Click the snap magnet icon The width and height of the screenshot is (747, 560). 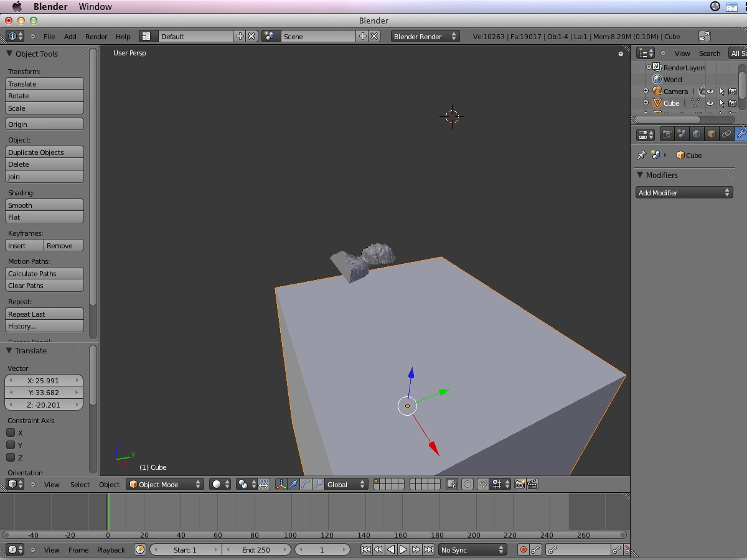(x=482, y=484)
